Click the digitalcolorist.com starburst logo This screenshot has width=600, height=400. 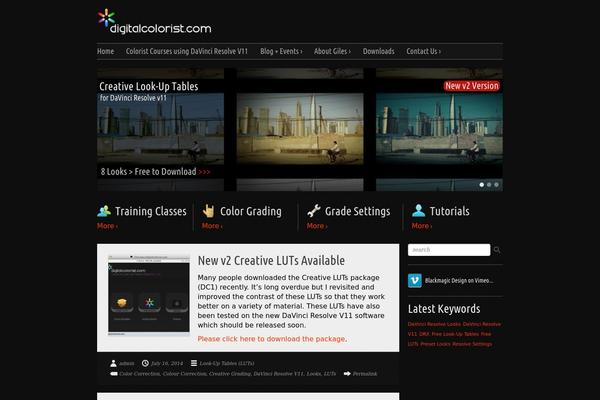pyautogui.click(x=106, y=18)
